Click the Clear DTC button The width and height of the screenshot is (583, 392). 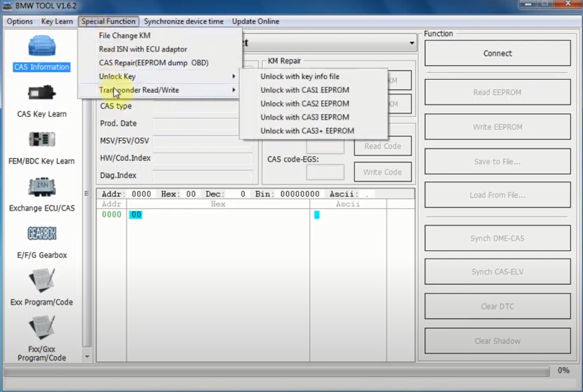tap(497, 306)
